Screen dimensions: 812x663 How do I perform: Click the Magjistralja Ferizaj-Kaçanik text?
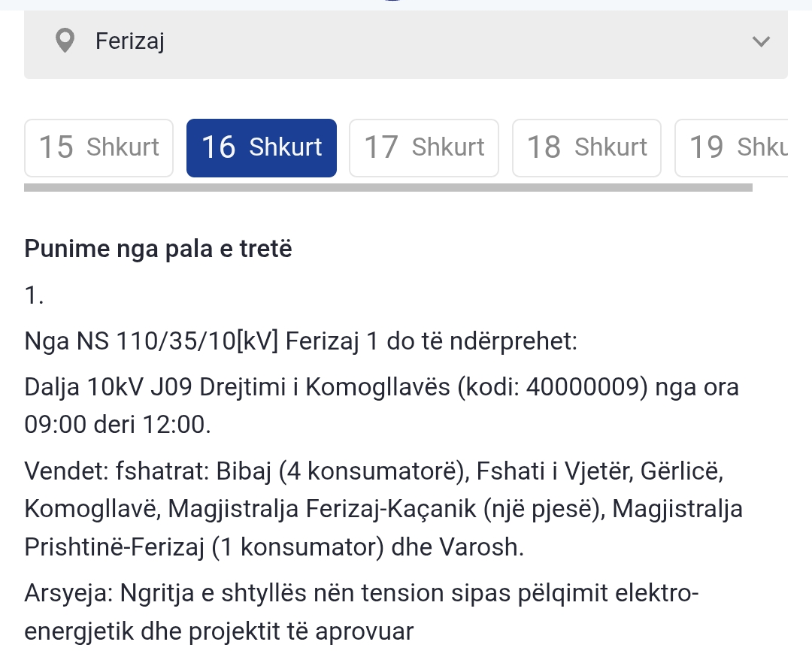(334, 509)
